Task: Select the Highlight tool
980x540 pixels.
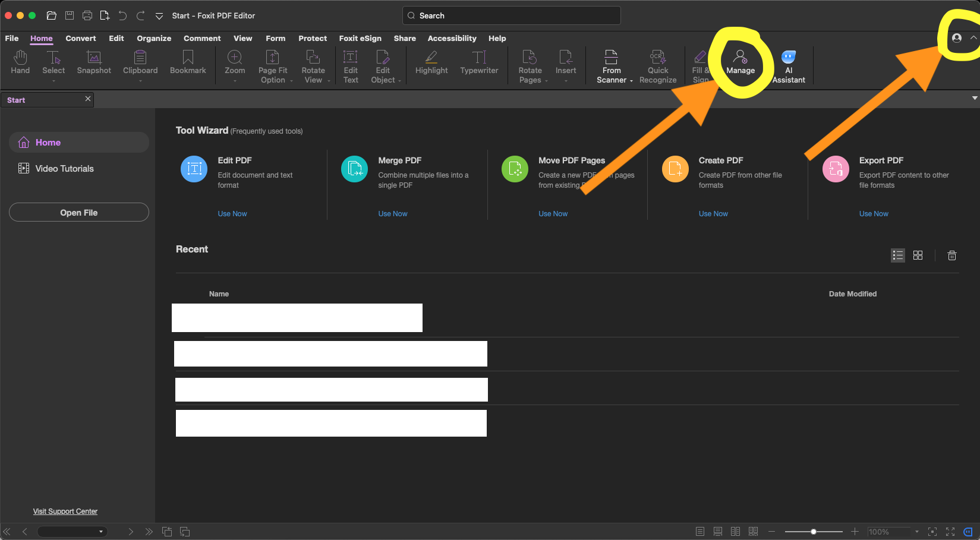Action: (x=431, y=62)
